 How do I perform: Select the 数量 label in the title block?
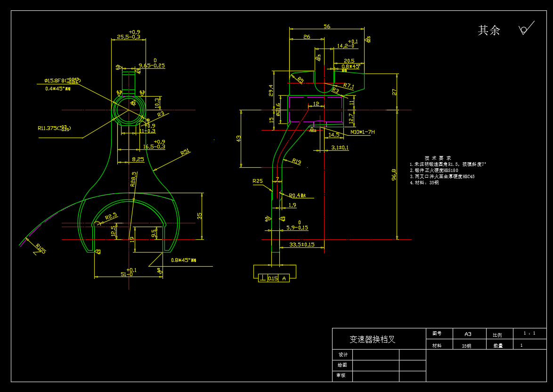[x=498, y=346]
